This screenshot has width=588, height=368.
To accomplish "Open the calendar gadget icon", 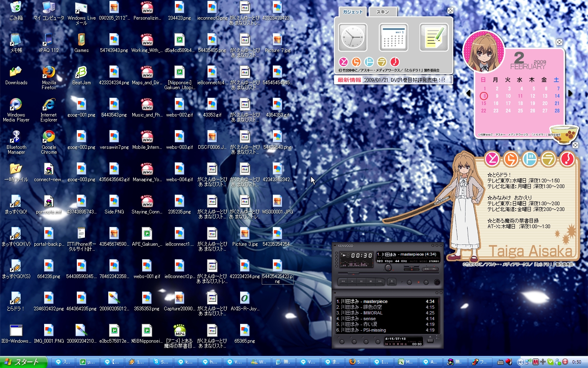I will click(x=393, y=38).
